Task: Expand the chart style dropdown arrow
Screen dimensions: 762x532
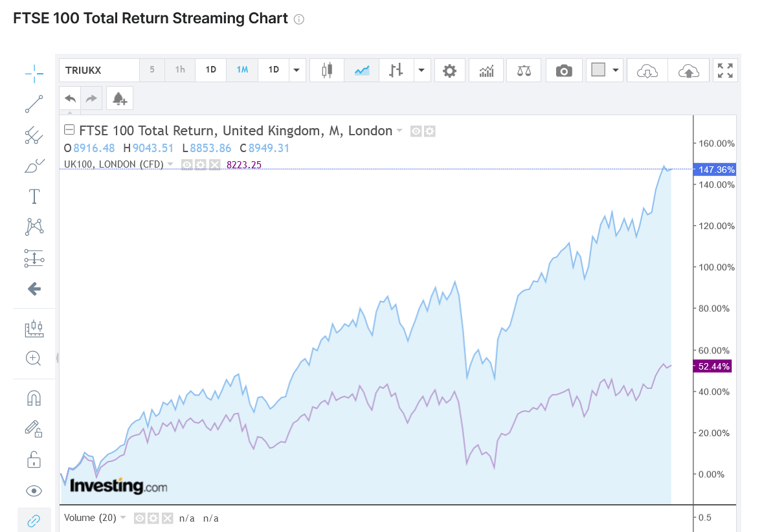Action: click(421, 71)
